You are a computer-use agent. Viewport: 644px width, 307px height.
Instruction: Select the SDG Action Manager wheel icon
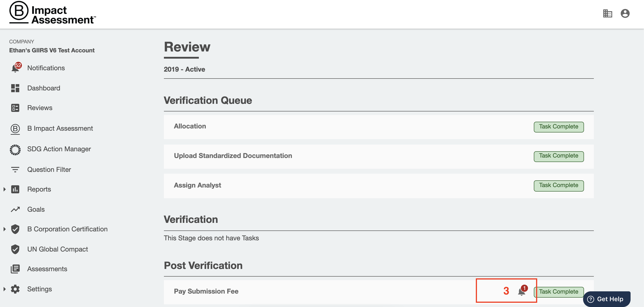[x=15, y=149]
